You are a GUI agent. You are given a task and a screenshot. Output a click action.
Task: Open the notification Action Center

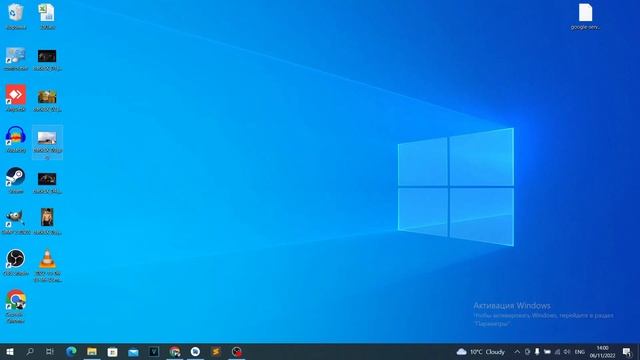click(627, 351)
